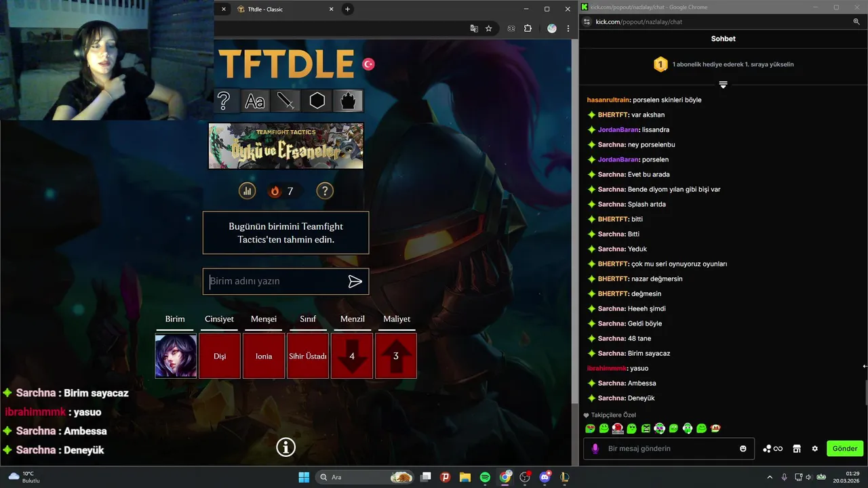Screen dimensions: 868x488
Task: Click username 'hasanrultrain' in chat
Action: (x=608, y=100)
